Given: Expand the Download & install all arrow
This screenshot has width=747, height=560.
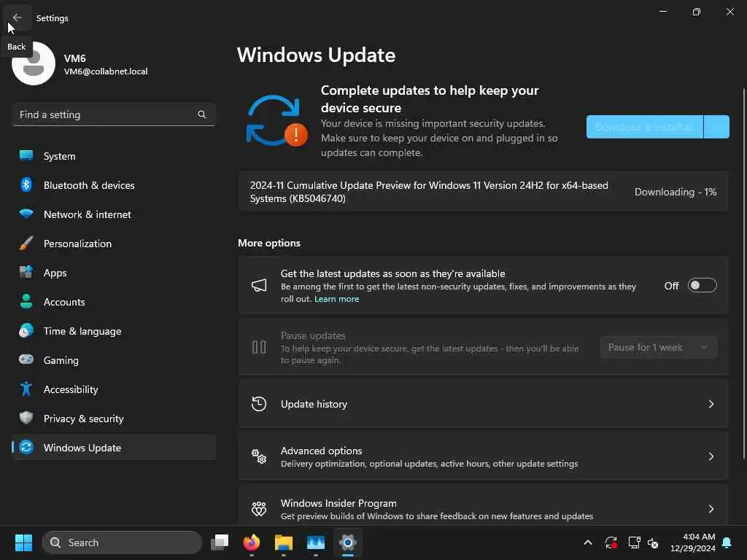Looking at the screenshot, I should 716,127.
